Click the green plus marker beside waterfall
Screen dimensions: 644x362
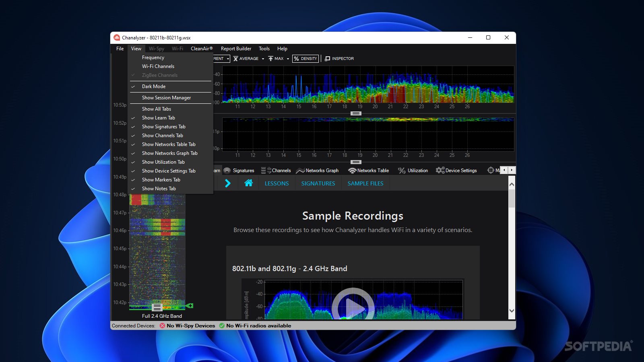tap(190, 306)
